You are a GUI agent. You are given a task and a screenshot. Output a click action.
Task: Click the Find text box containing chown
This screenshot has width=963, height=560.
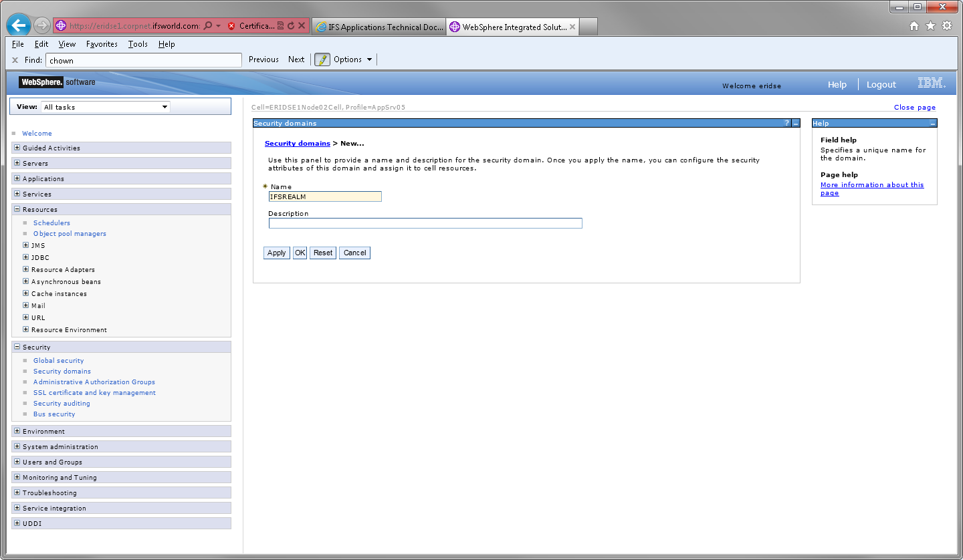143,60
